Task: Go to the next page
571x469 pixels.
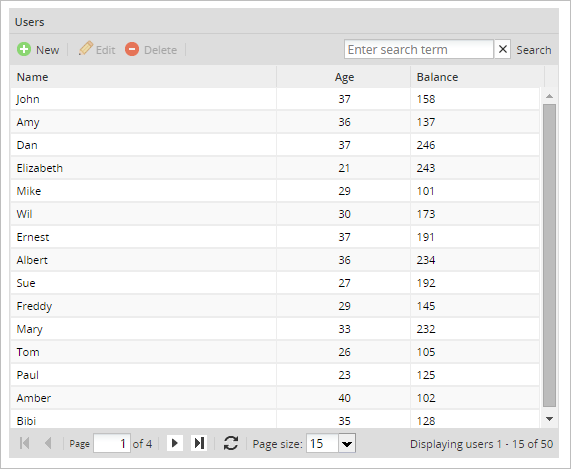Action: tap(175, 443)
